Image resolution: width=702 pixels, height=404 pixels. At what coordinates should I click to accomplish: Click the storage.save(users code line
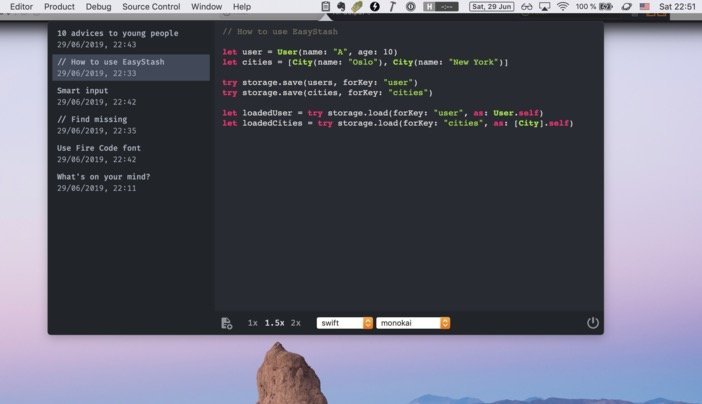coord(320,82)
